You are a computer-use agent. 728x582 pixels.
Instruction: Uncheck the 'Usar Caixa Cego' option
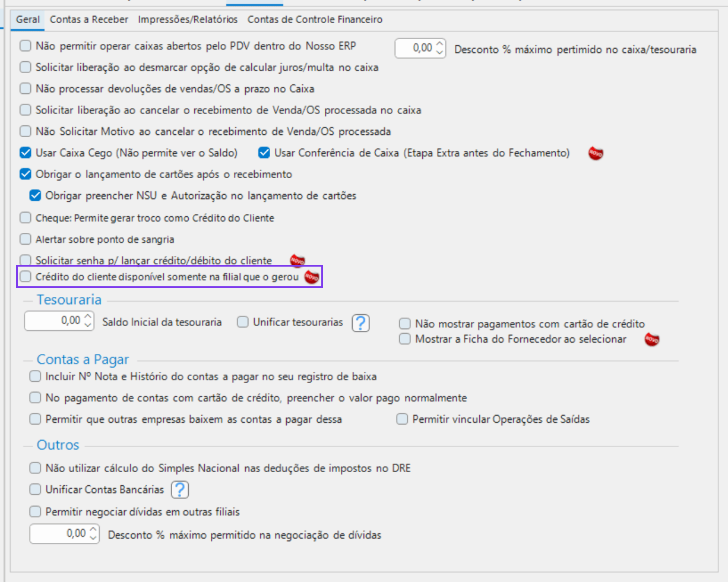(x=25, y=153)
